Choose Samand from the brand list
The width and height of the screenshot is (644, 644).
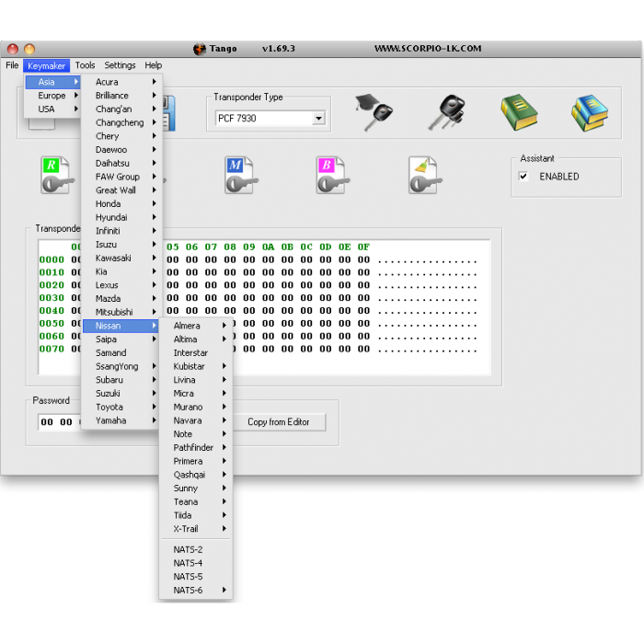121,353
